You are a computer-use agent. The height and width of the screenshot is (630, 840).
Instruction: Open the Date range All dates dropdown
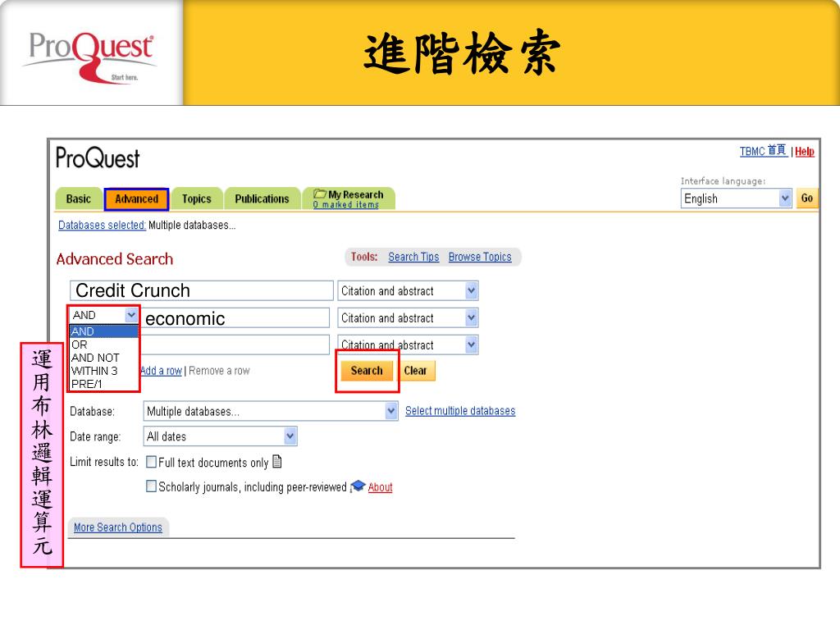(220, 436)
